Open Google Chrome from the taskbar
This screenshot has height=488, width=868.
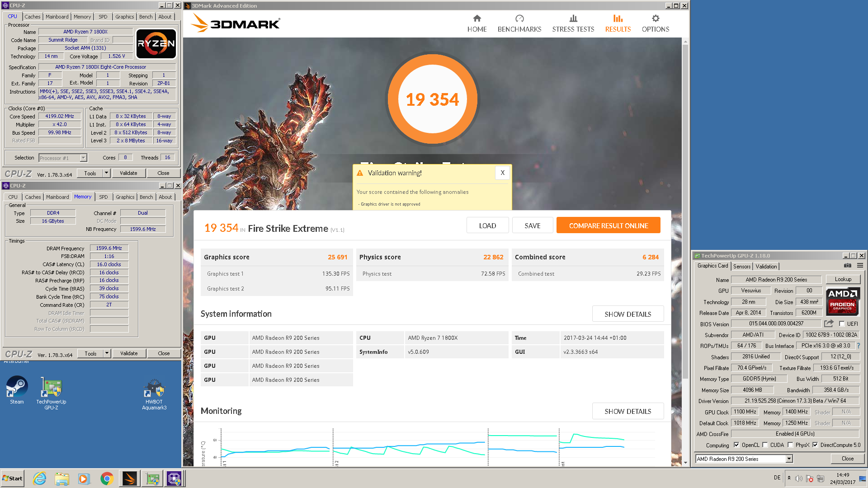coord(107,479)
